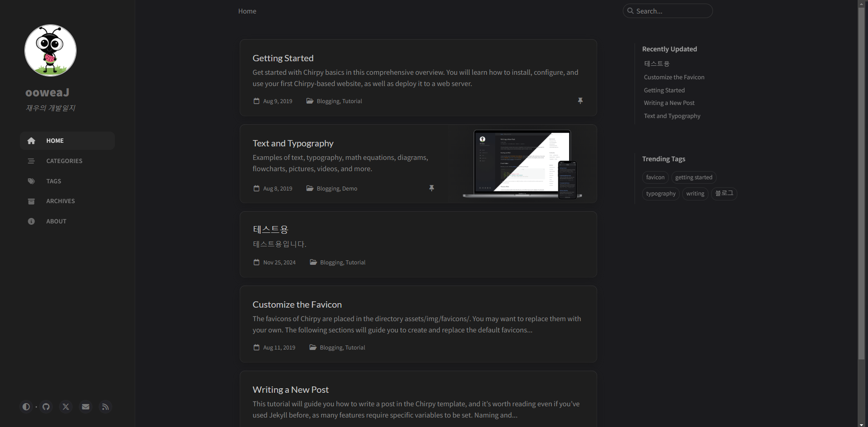Open the Categories sidebar menu

click(64, 161)
